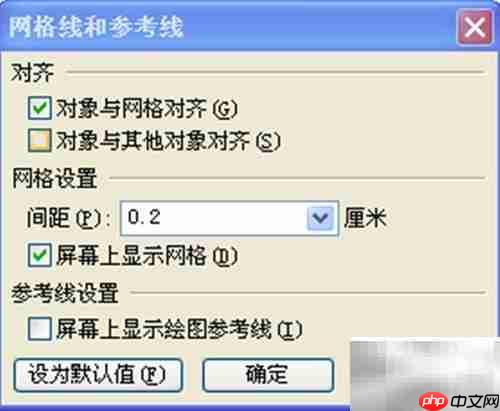500x411 pixels.
Task: Check the 屏幕上显示绘图参考线 (I) box
Action: (40, 329)
